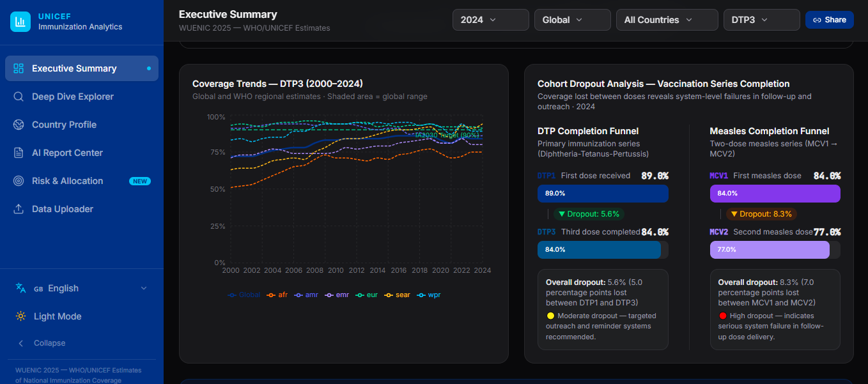This screenshot has width=868, height=384.
Task: Click the DTP1 89.0% coverage bar
Action: [x=603, y=194]
